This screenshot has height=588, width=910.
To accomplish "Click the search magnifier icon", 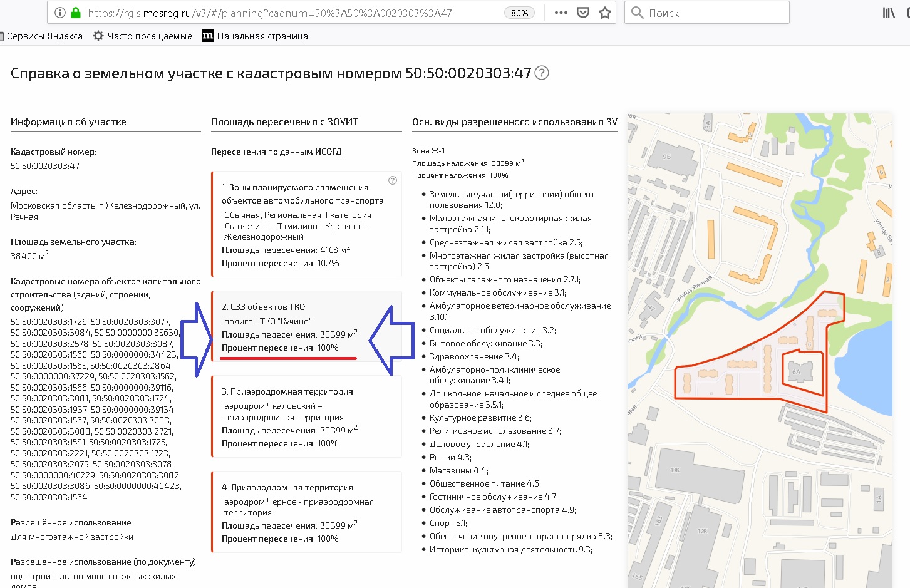I will tap(638, 13).
